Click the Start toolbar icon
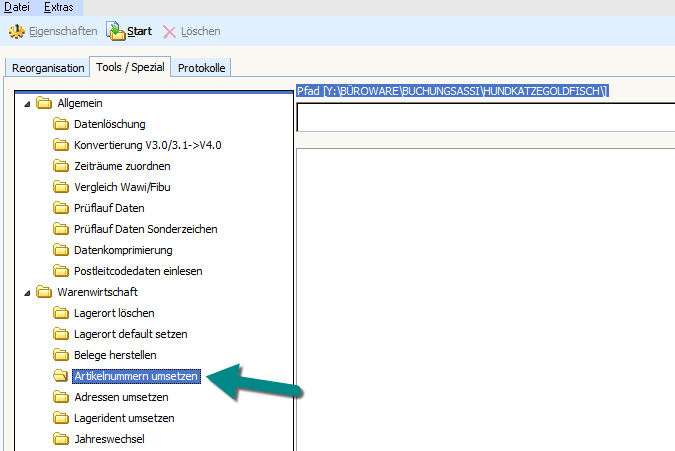Screen dimensions: 675x451 point(115,31)
